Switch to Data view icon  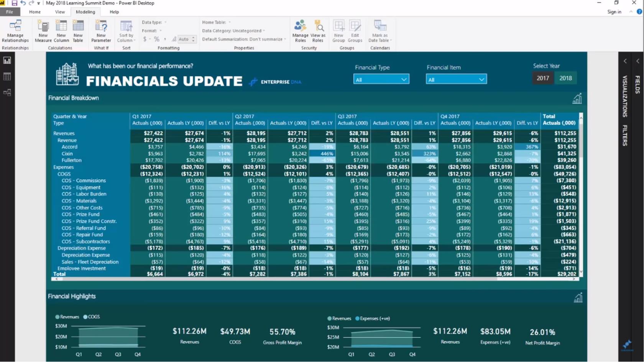tap(7, 77)
